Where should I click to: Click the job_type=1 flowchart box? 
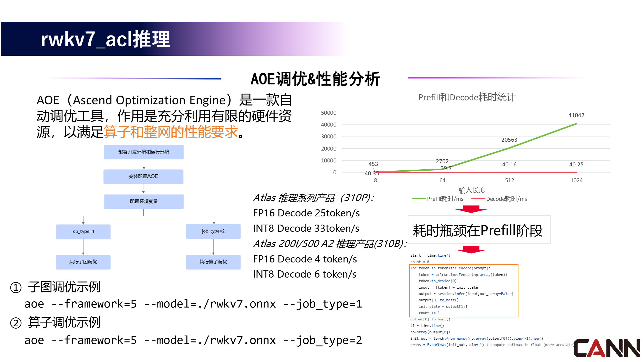click(83, 232)
